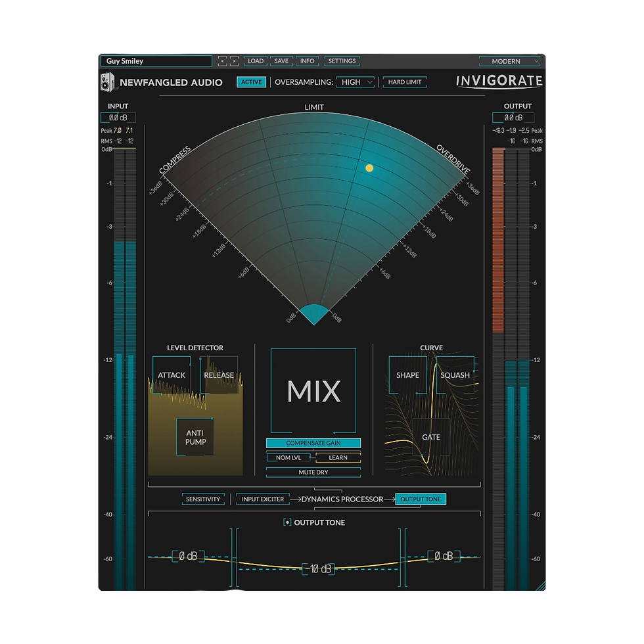Click the COMPRESS axis label
The width and height of the screenshot is (644, 644).
pyautogui.click(x=175, y=160)
